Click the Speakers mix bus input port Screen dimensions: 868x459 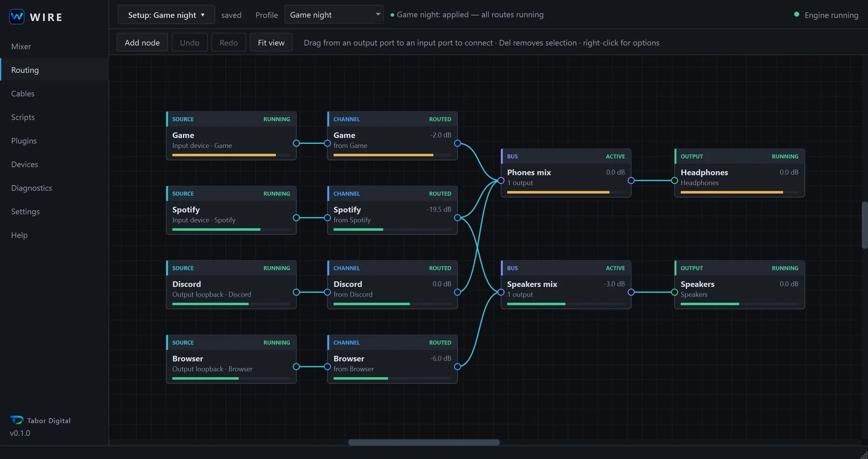point(501,292)
